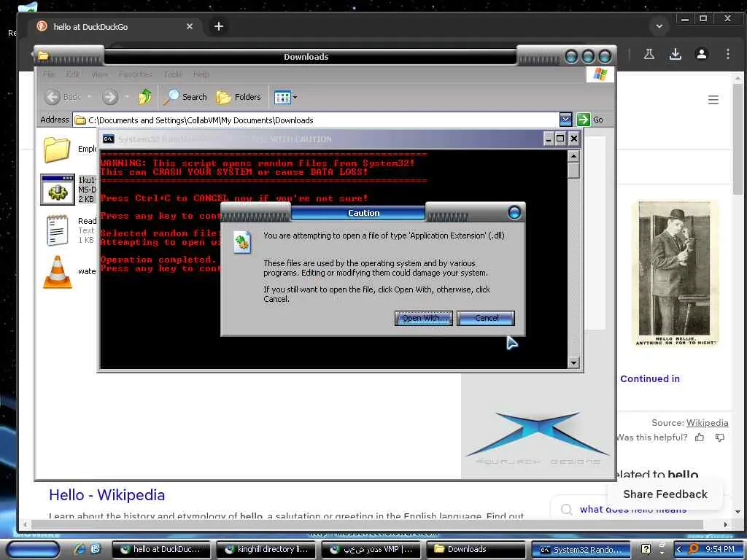The image size is (747, 560).
Task: Click Internet Explorer quick launch icon
Action: pyautogui.click(x=80, y=549)
